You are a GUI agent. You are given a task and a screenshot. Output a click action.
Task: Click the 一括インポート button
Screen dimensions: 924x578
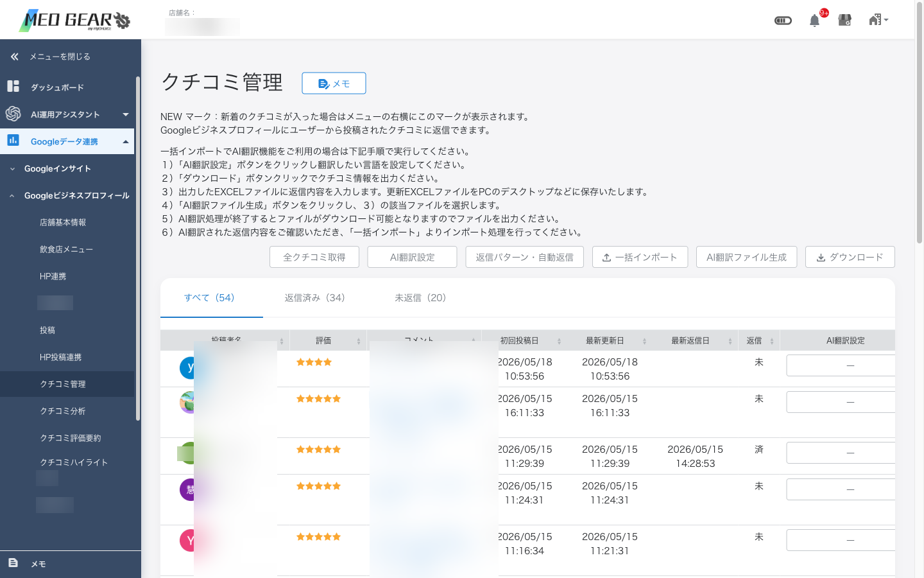tap(640, 257)
